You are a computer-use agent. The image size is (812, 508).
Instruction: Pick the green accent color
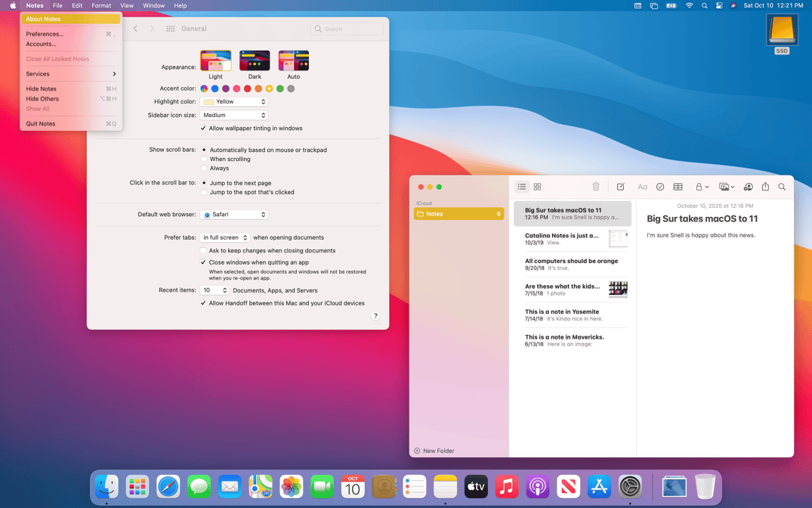[x=280, y=88]
